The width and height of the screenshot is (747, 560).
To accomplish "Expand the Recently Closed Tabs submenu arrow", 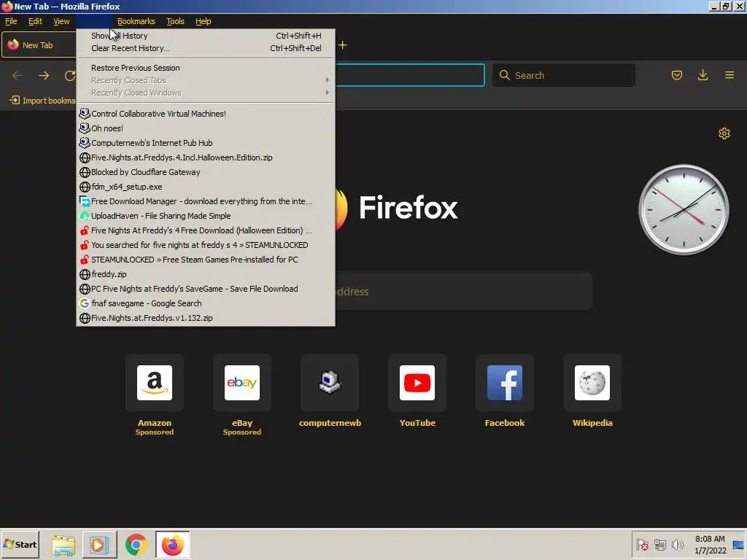I will [x=328, y=80].
